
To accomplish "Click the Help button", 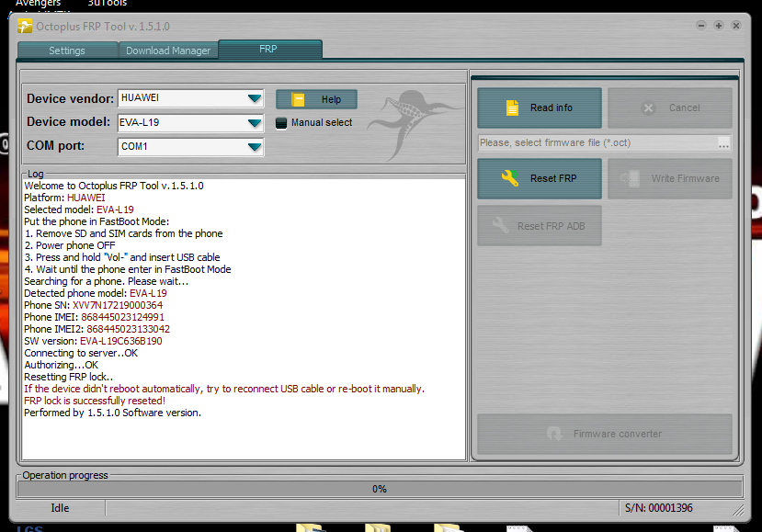I will pos(316,99).
